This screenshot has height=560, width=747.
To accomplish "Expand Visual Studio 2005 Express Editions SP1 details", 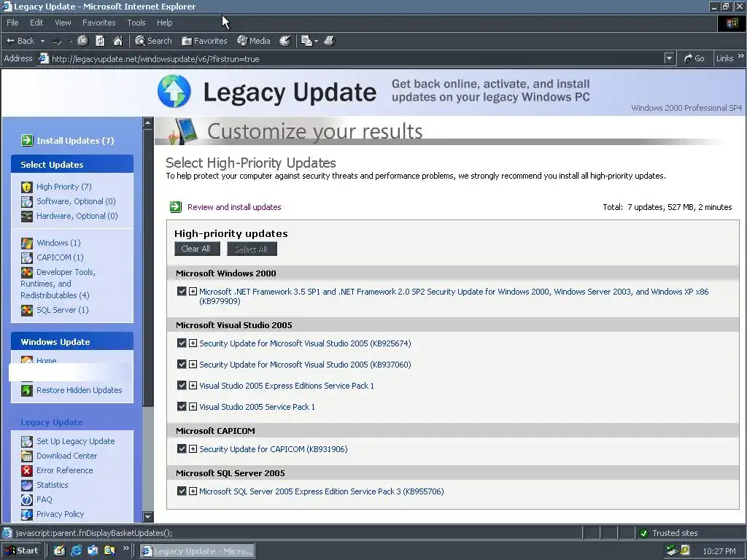I will point(193,385).
